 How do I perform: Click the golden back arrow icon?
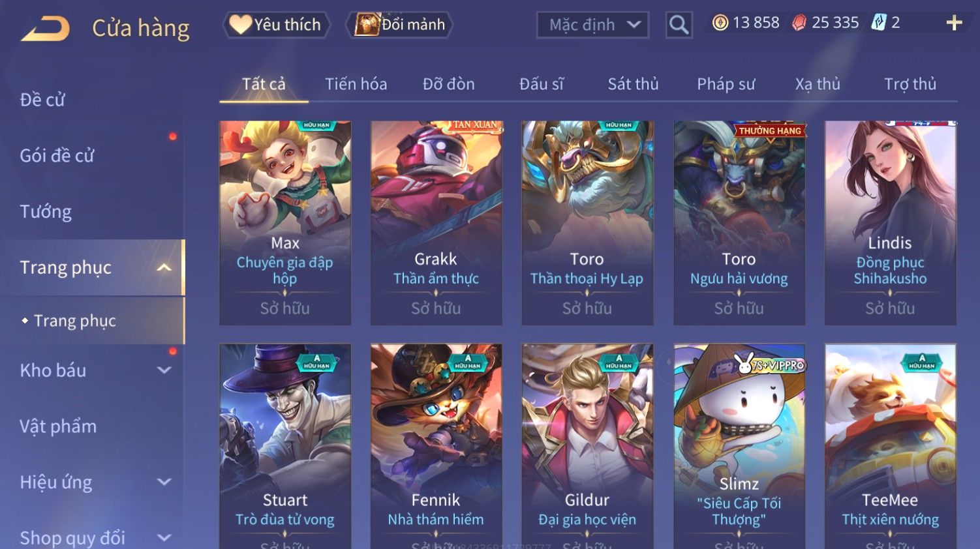(x=45, y=29)
